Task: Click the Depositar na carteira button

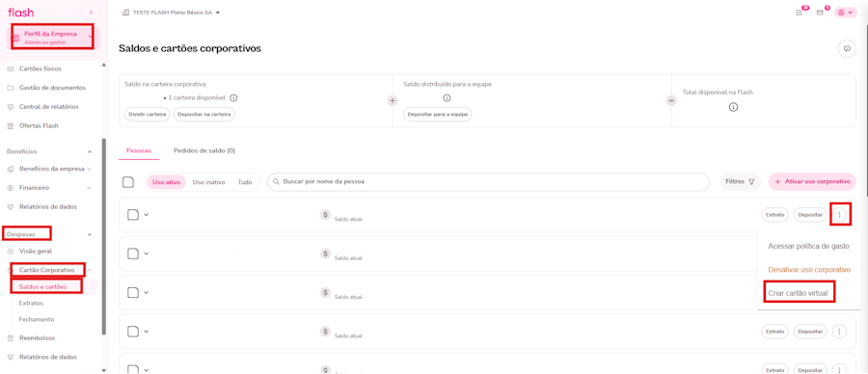Action: pos(204,114)
